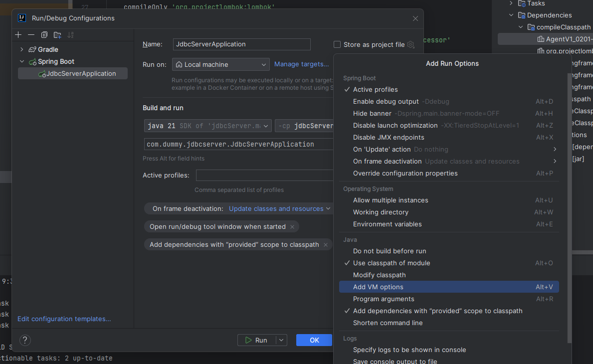Toggle Allow multiple instances option
Viewport: 593px width, 364px height.
click(x=449, y=200)
